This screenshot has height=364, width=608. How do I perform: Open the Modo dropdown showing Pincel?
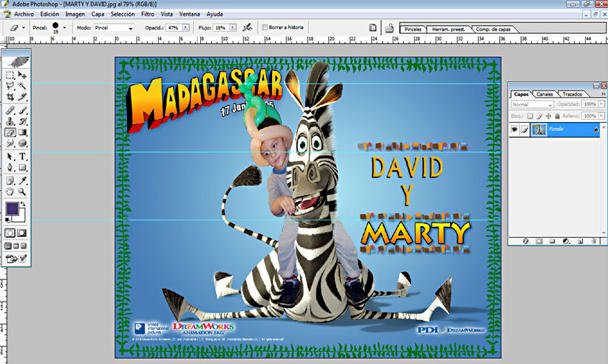(114, 28)
